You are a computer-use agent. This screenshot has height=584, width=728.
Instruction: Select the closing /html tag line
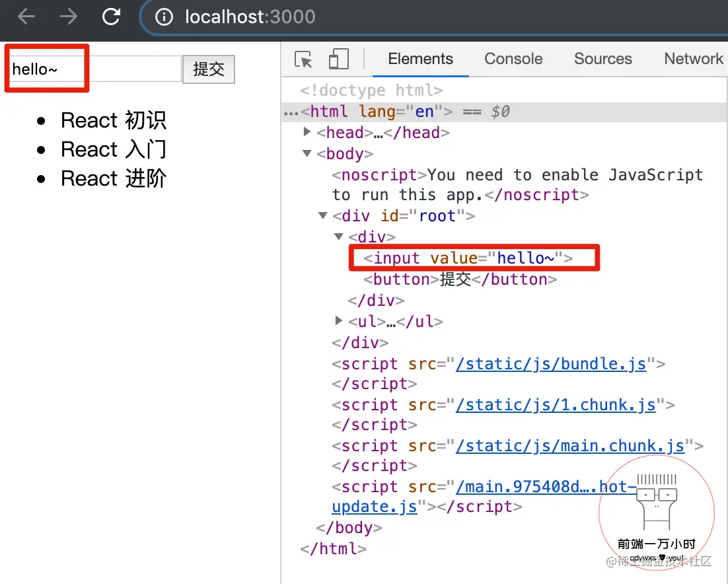[333, 549]
